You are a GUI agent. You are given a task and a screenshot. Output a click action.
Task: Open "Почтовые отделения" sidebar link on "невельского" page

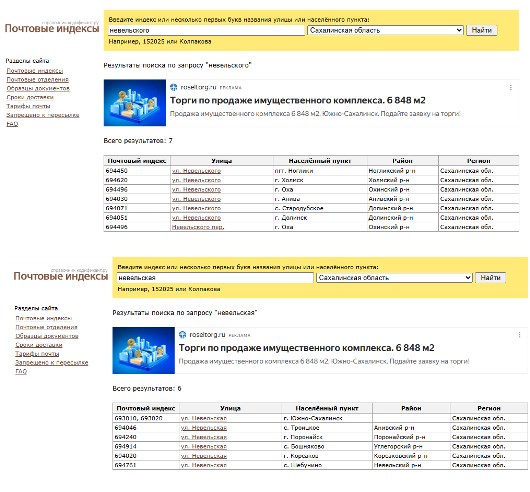38,79
